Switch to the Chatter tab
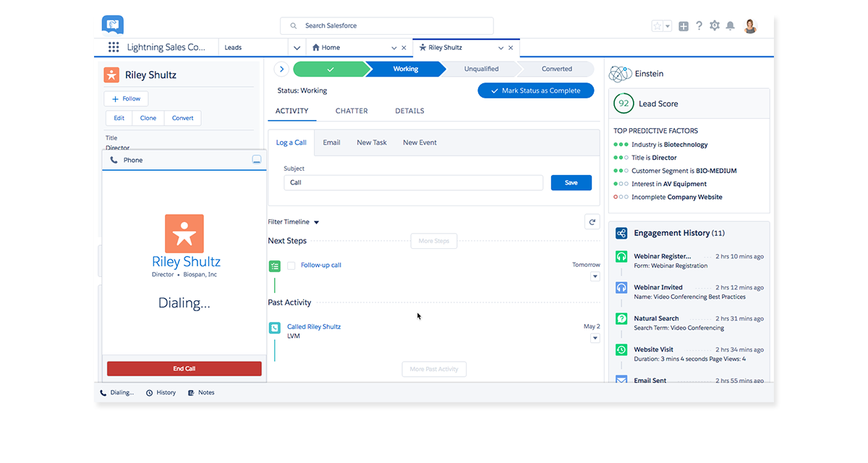868x463 pixels. [x=352, y=111]
